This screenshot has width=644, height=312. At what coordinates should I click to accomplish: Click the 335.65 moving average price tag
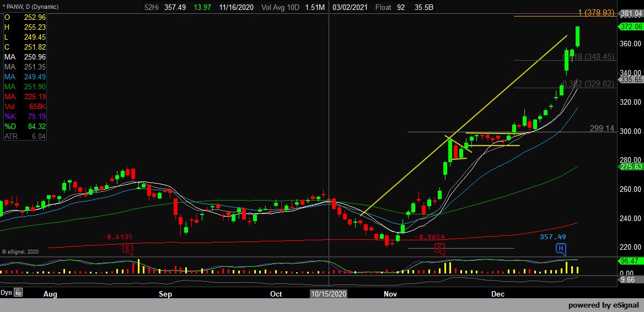pos(631,79)
